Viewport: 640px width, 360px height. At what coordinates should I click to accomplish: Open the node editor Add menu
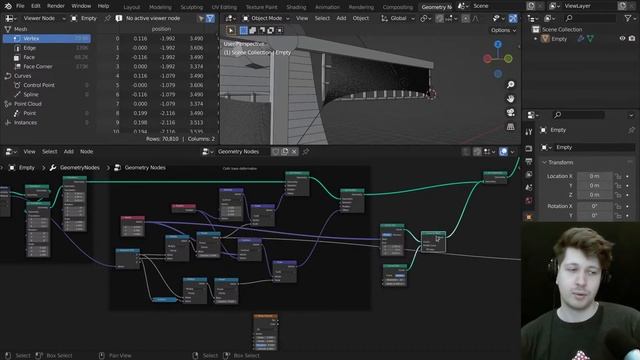click(x=69, y=152)
